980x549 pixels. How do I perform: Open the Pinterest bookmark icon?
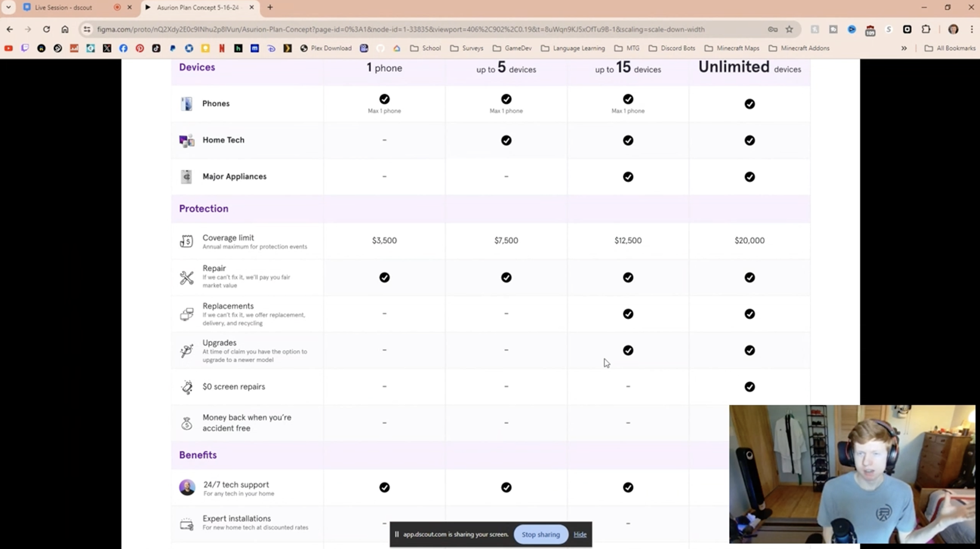[x=140, y=48]
